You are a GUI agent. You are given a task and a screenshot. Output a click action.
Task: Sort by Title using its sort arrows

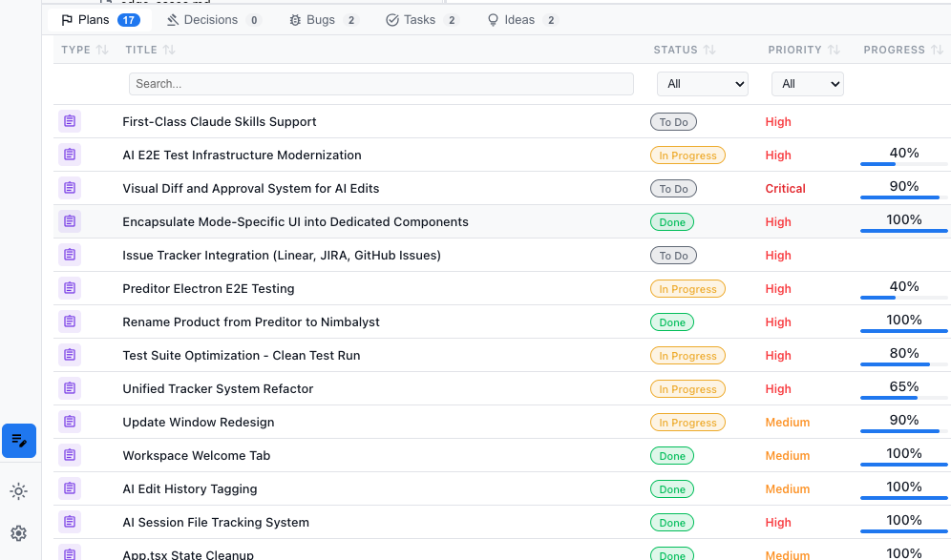[169, 50]
